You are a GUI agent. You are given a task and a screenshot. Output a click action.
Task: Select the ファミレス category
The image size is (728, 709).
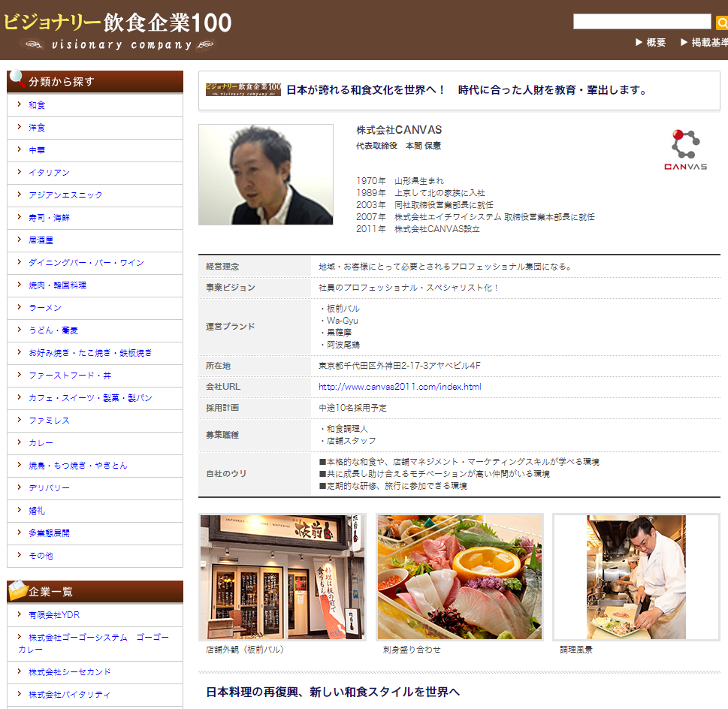pyautogui.click(x=50, y=421)
